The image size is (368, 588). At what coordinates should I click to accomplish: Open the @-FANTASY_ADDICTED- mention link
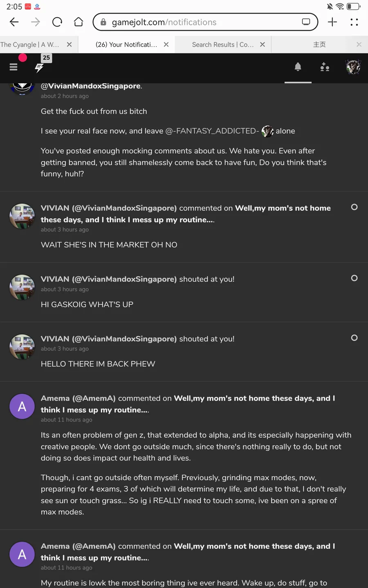click(x=212, y=131)
